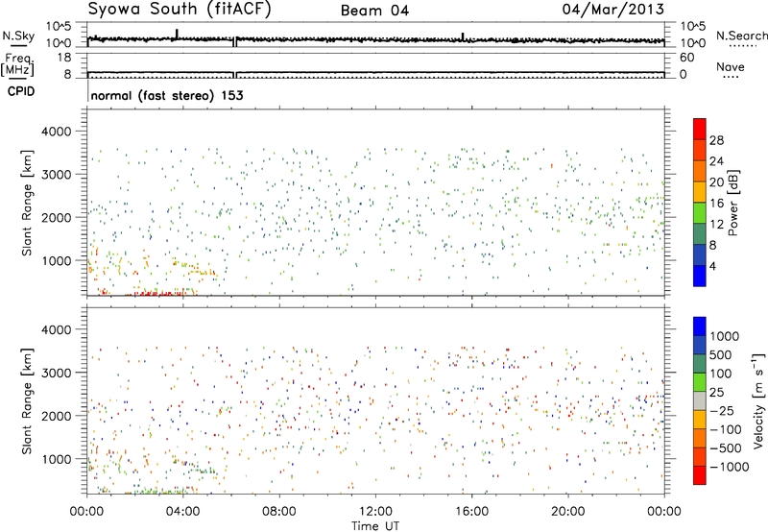Select yellow 16–20 dB segment of Power bar
Image resolution: width=768 pixels, height=532 pixels.
700,192
